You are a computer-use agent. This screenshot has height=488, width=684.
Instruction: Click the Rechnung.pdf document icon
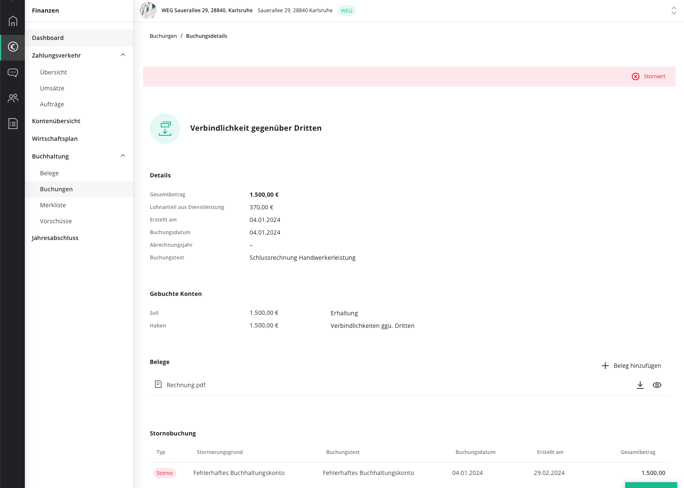coord(158,384)
